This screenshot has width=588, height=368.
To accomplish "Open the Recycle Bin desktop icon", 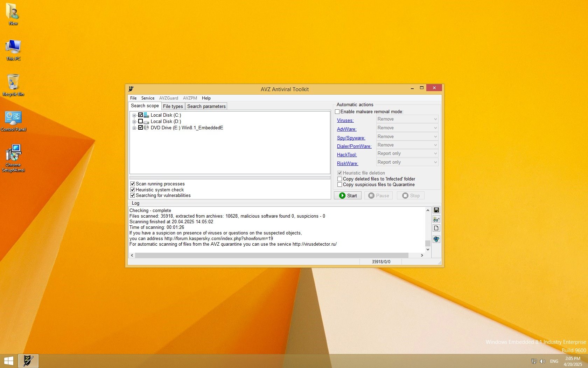I will pos(13,85).
